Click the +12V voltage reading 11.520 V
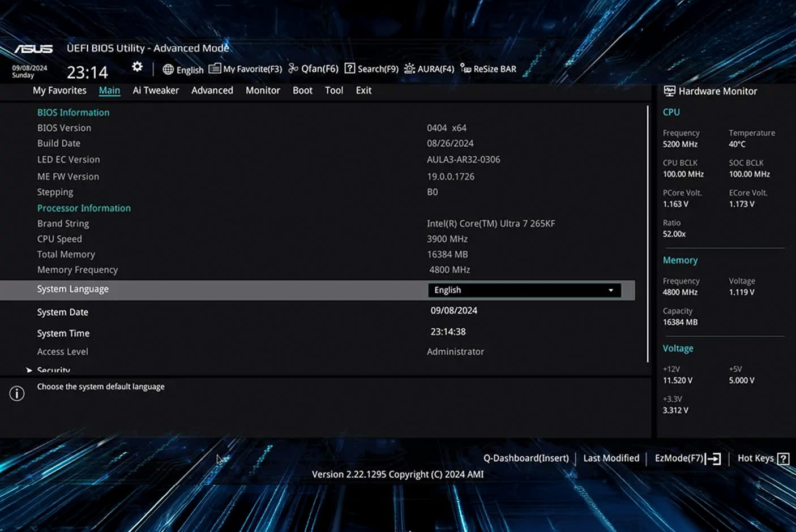The image size is (796, 532). coord(678,380)
